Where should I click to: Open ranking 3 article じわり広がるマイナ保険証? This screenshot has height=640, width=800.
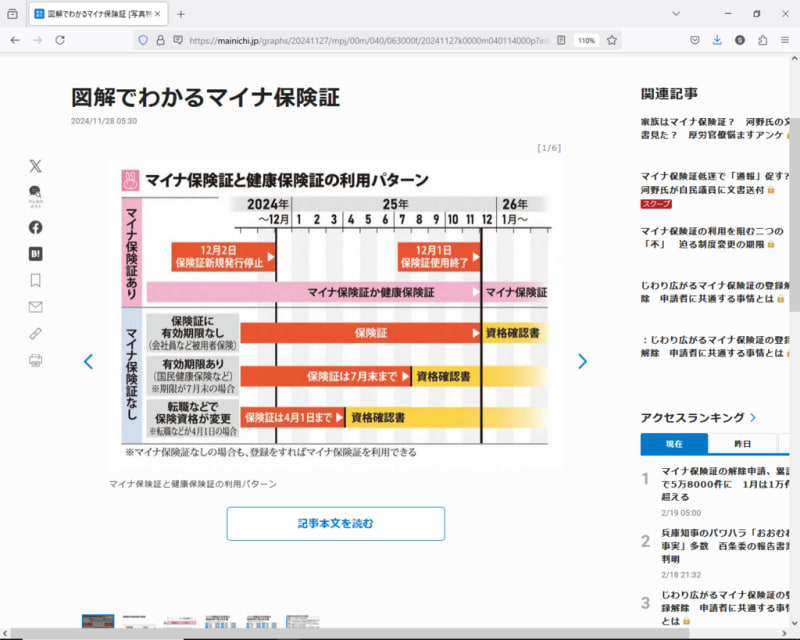pyautogui.click(x=726, y=608)
